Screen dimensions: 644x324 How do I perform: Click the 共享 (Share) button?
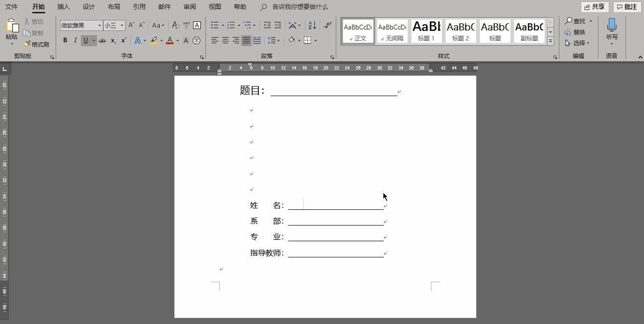pyautogui.click(x=595, y=7)
